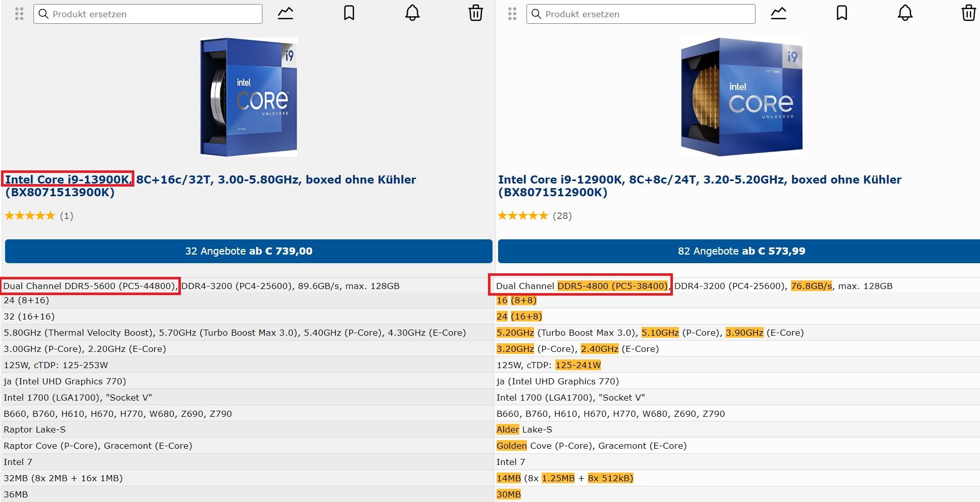Open star rating with (1) review
Image resolution: width=980 pixels, height=502 pixels.
tap(39, 216)
